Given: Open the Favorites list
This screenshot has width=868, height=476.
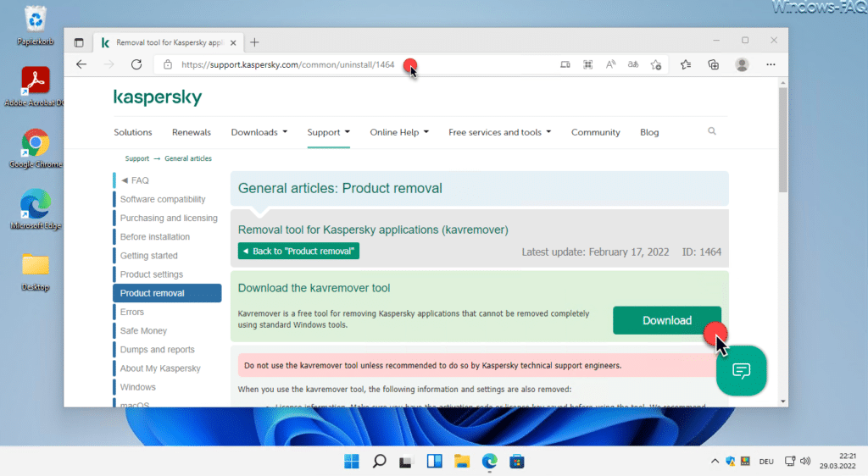Looking at the screenshot, I should pos(686,64).
